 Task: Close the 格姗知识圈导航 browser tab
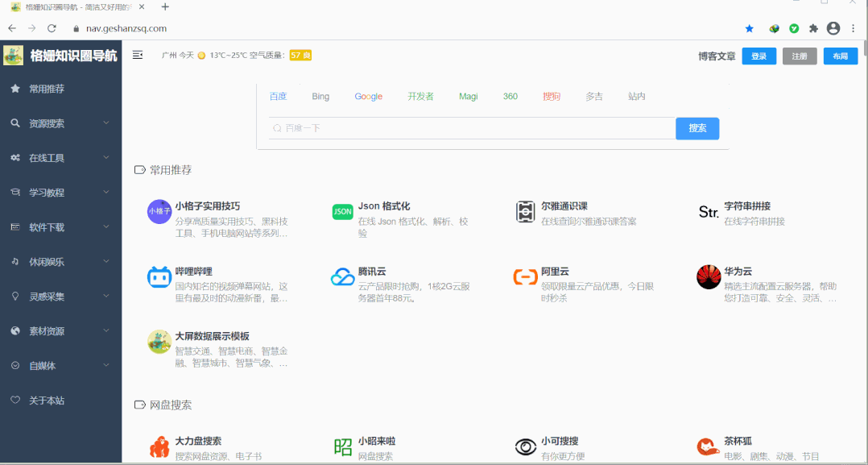pos(142,7)
